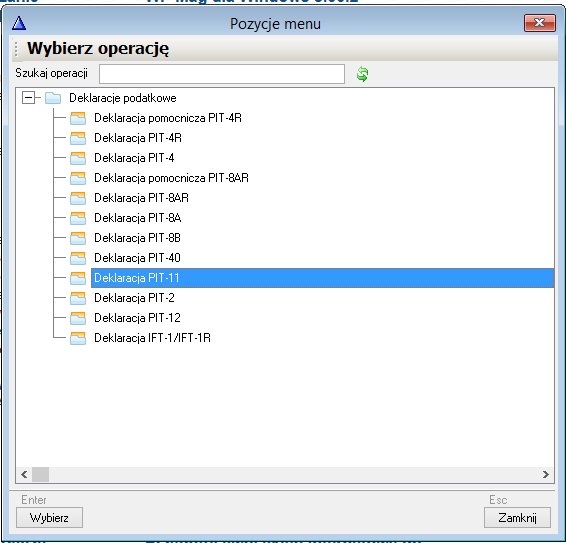
Task: Select Deklaracja PIT-8AR entry
Action: (x=142, y=198)
